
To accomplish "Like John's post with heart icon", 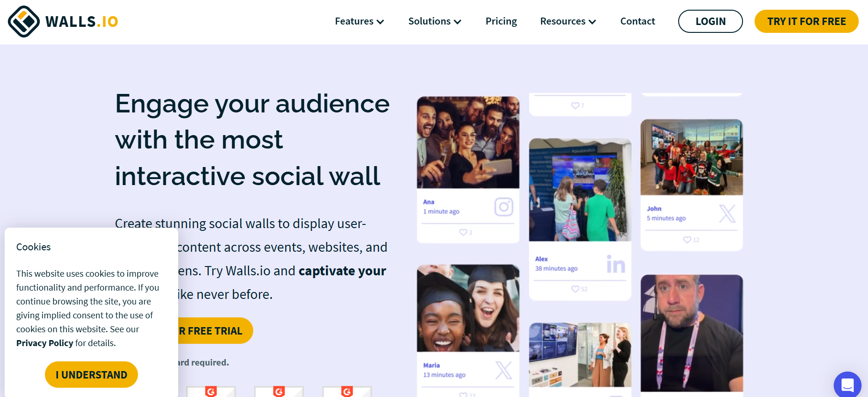I will pos(687,240).
